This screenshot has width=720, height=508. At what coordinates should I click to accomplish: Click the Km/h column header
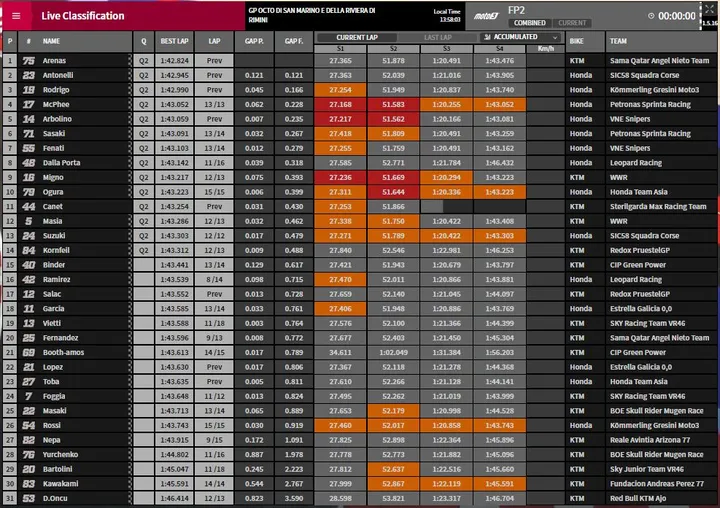[546, 49]
